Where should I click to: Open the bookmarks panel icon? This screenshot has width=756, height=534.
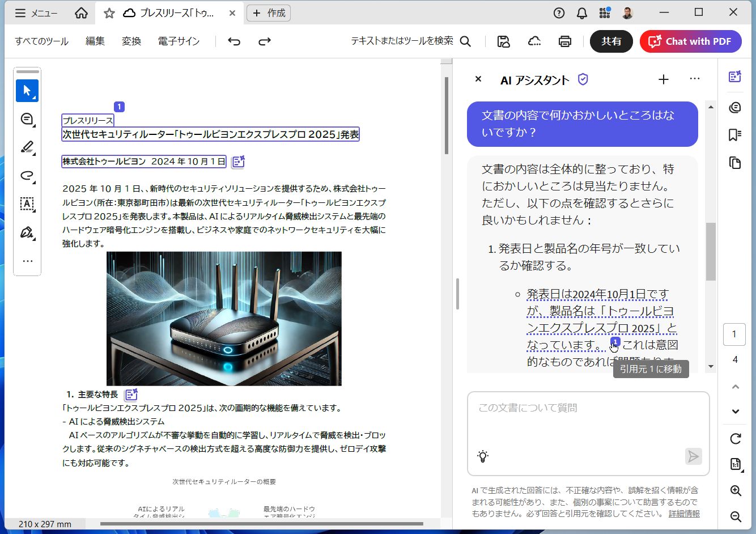coord(735,135)
